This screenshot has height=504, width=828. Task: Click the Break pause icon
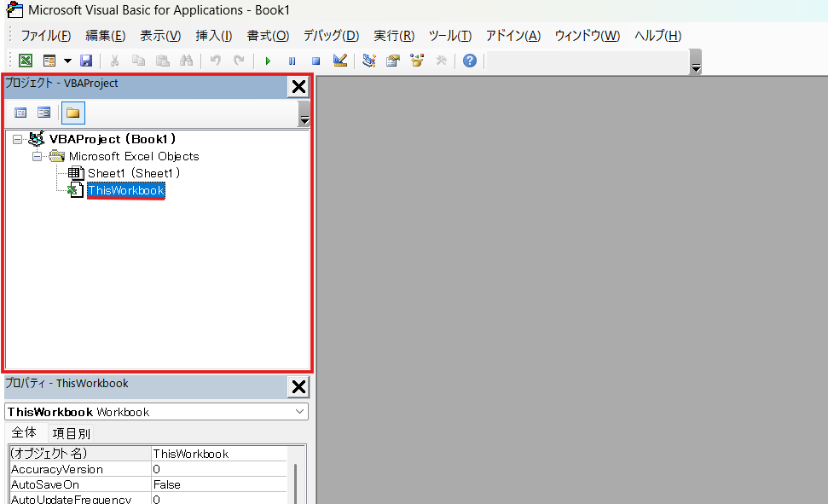pyautogui.click(x=292, y=61)
